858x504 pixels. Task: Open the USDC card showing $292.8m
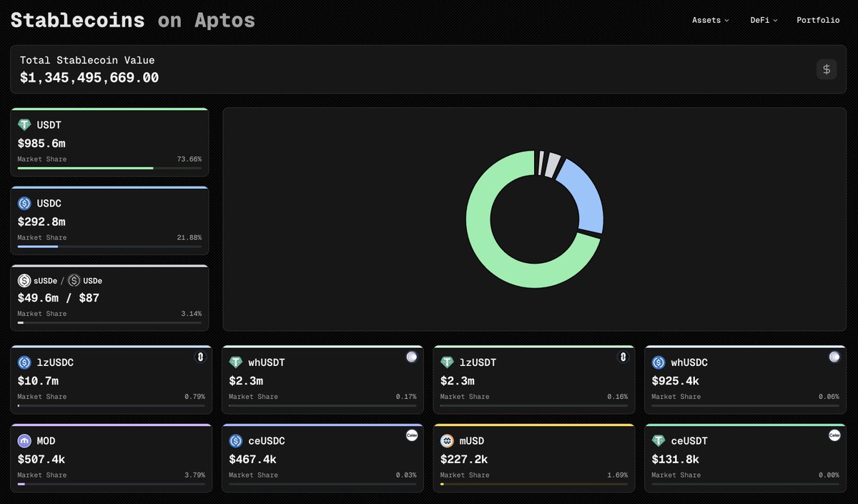(109, 221)
